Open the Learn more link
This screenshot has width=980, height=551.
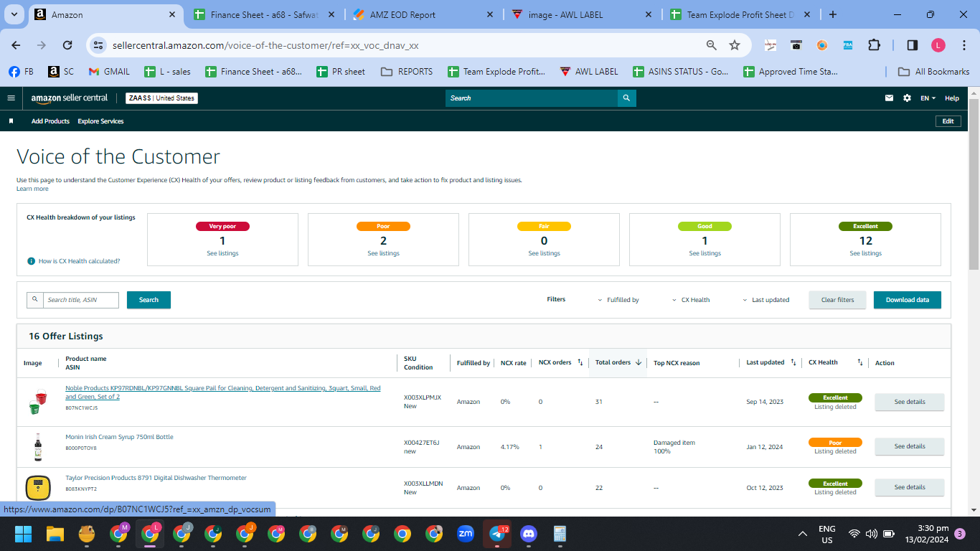click(32, 189)
